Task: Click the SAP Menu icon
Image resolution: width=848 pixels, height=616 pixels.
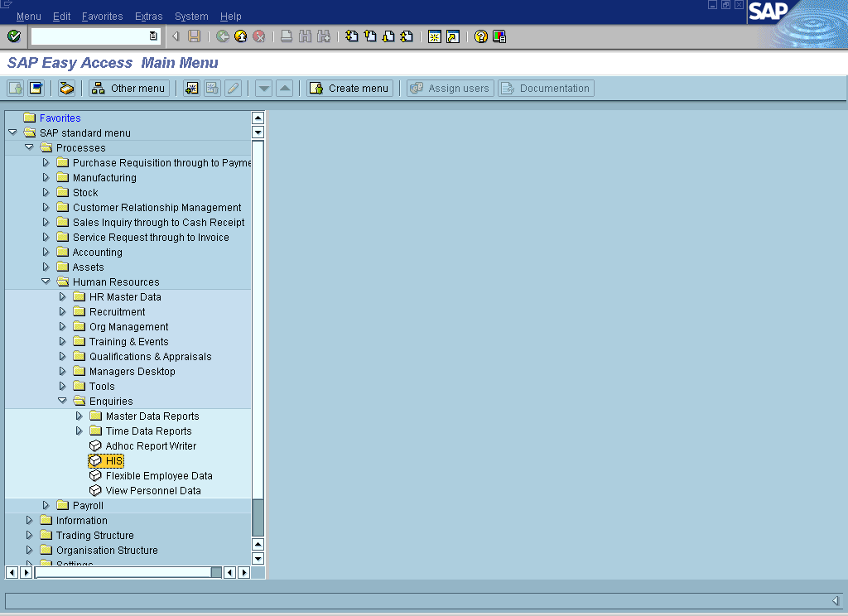Action: [x=36, y=88]
